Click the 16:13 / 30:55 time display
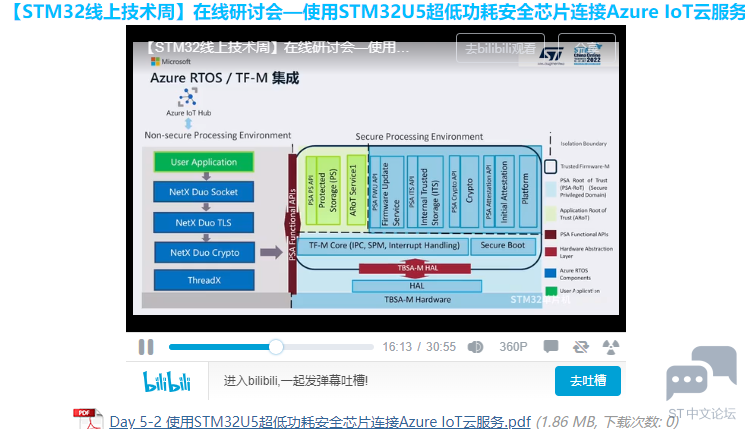Viewport: 745px width, 429px height. (x=419, y=347)
